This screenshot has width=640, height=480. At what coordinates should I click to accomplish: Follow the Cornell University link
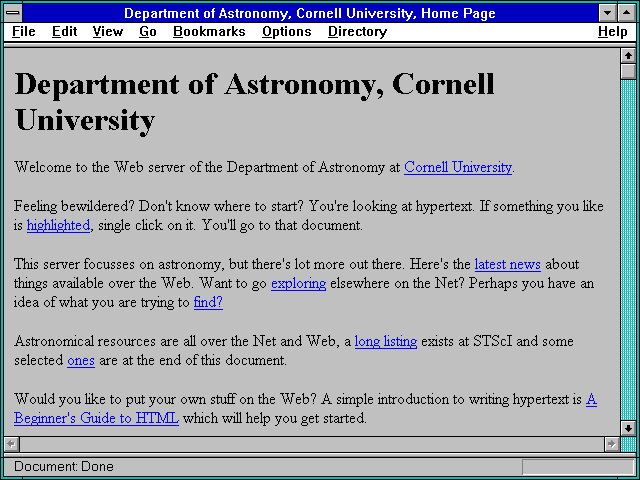458,167
